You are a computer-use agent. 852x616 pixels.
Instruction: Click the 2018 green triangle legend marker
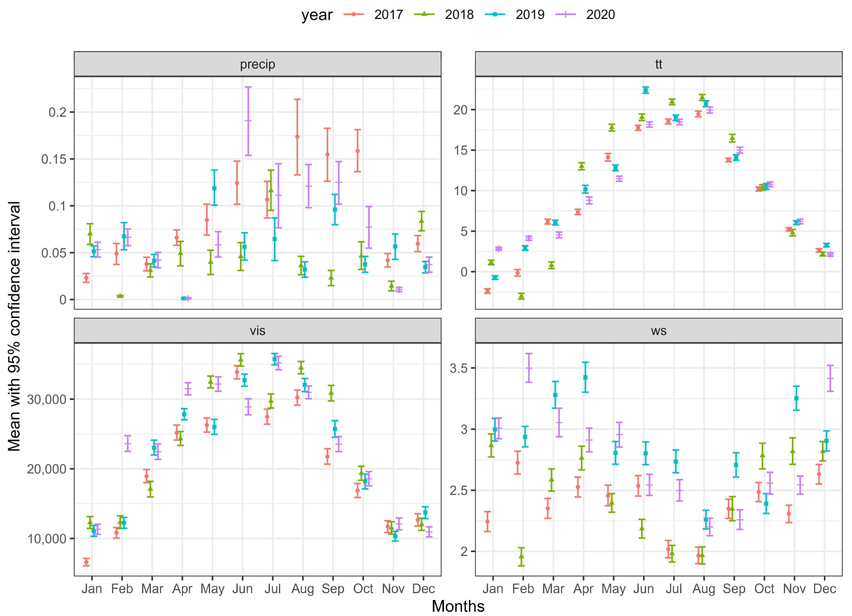click(424, 14)
